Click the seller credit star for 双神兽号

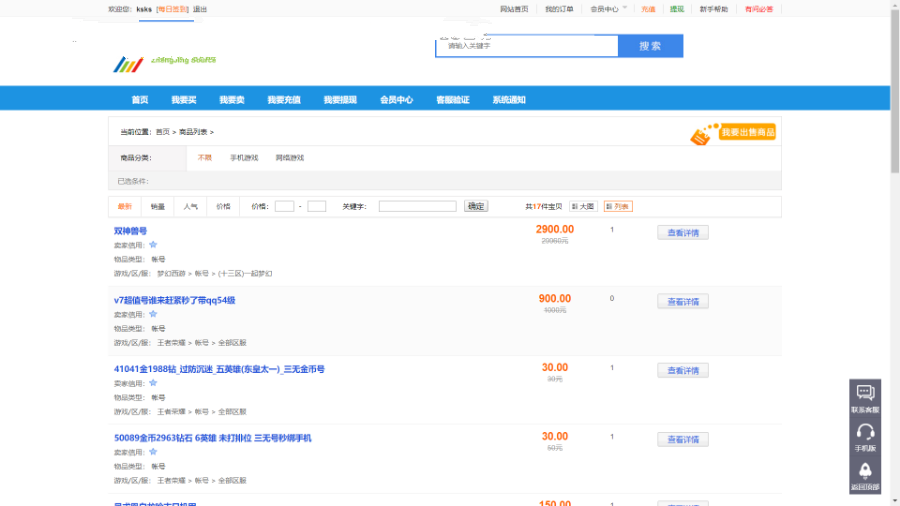click(x=153, y=245)
